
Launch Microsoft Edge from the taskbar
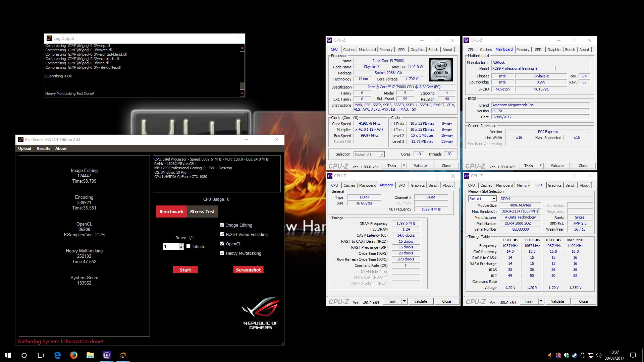tap(57, 355)
